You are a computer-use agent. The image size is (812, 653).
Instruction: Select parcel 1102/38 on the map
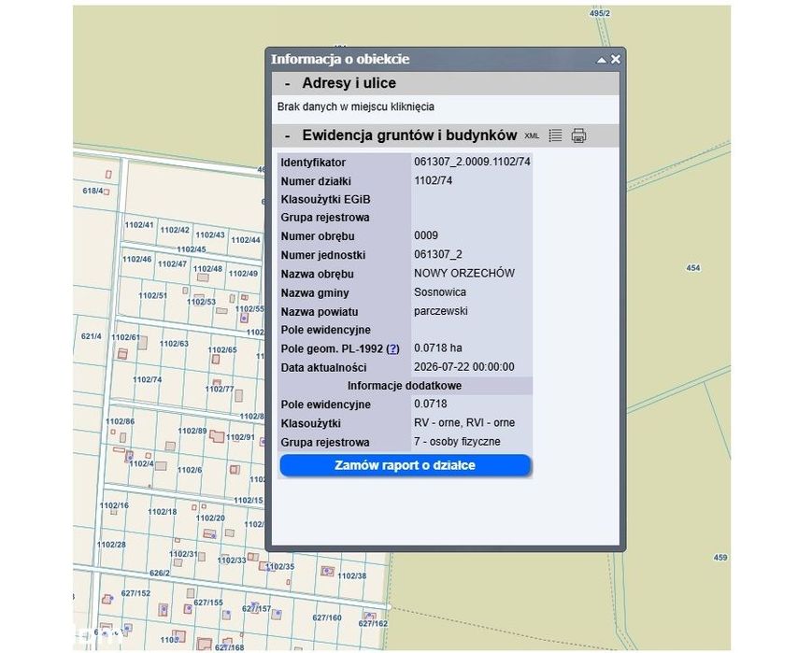tap(351, 575)
